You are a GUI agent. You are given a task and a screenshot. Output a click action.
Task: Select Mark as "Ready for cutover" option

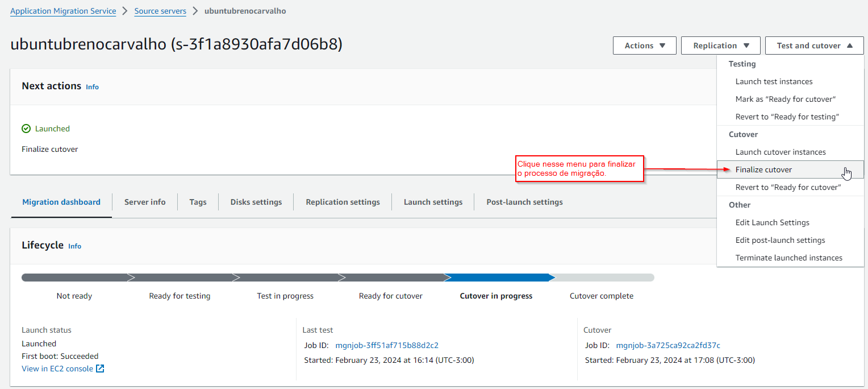click(785, 99)
